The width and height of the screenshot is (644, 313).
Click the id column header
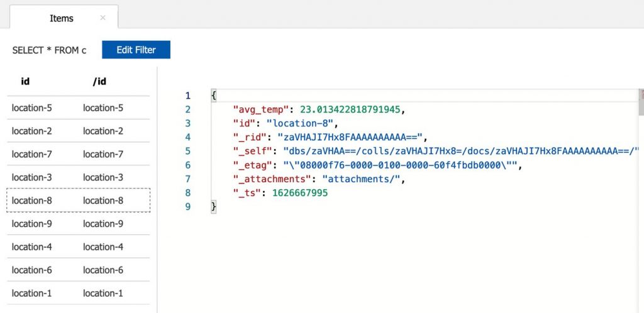25,82
